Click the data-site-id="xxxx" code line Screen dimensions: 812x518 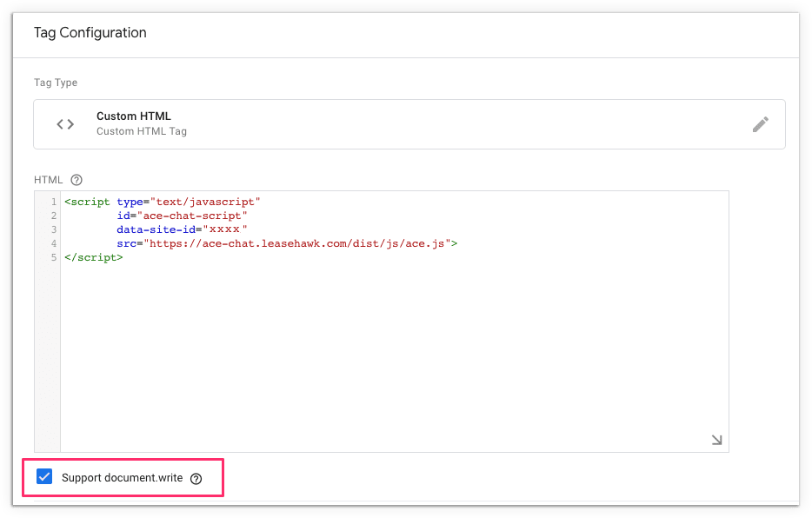pyautogui.click(x=182, y=229)
